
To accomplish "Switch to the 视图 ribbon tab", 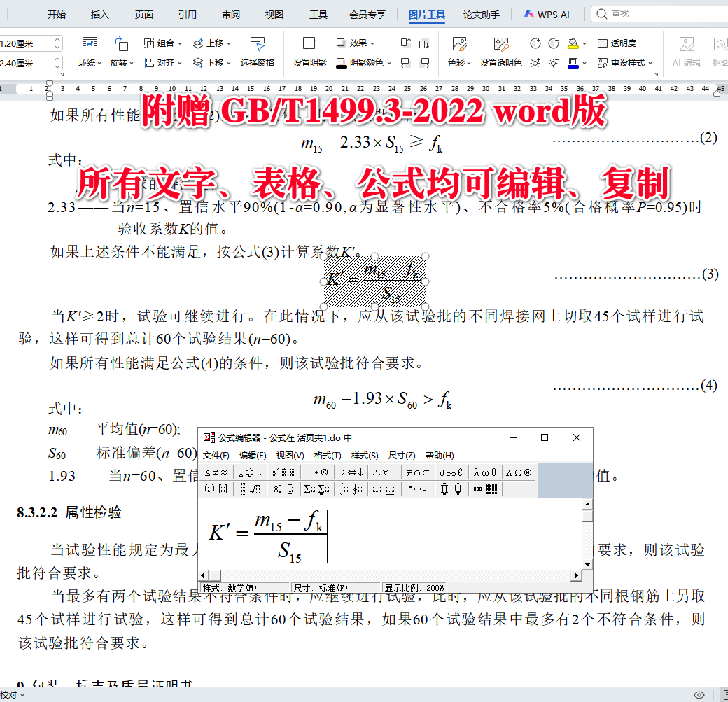I will pyautogui.click(x=274, y=15).
